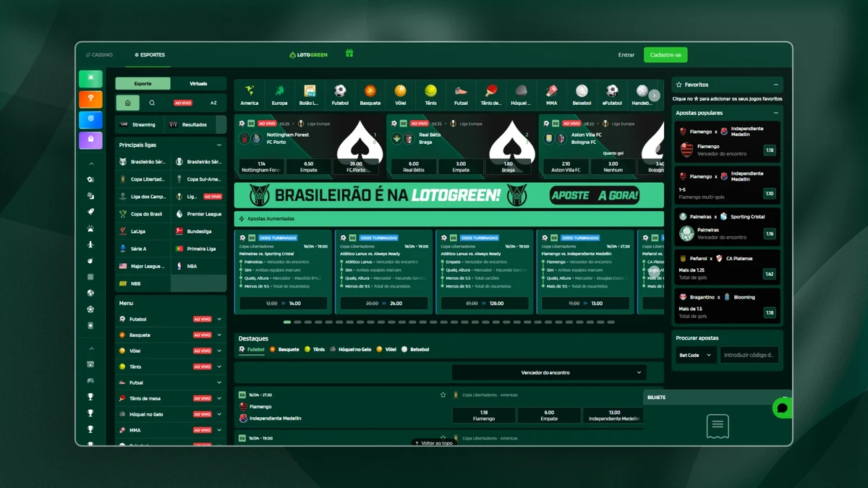Click the home icon in the sports filter

coord(127,103)
